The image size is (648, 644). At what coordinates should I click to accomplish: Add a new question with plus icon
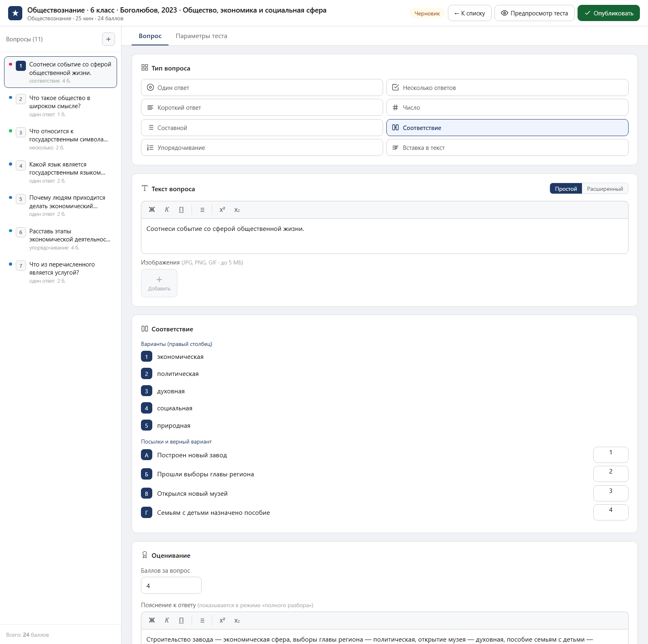108,39
